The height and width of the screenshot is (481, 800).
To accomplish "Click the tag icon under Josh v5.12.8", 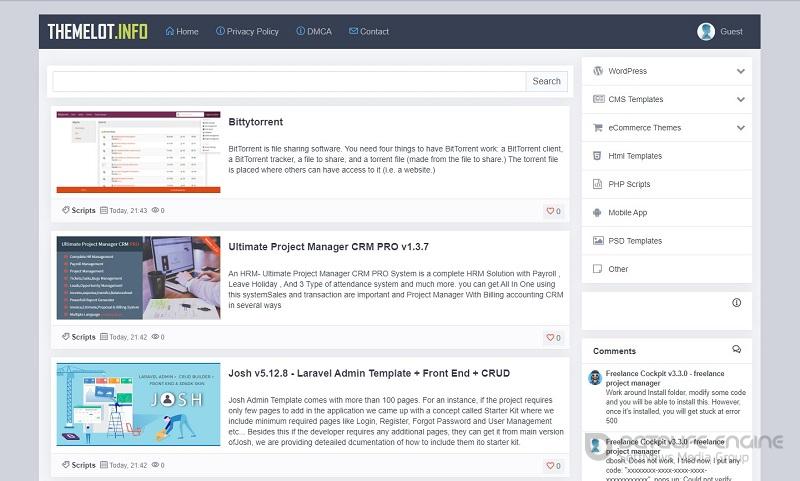I will [65, 465].
